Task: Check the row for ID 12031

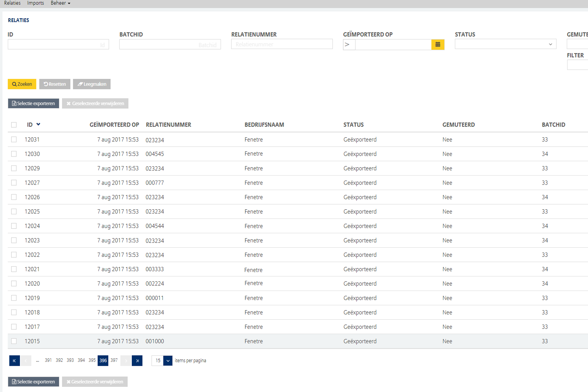Action: click(x=14, y=139)
